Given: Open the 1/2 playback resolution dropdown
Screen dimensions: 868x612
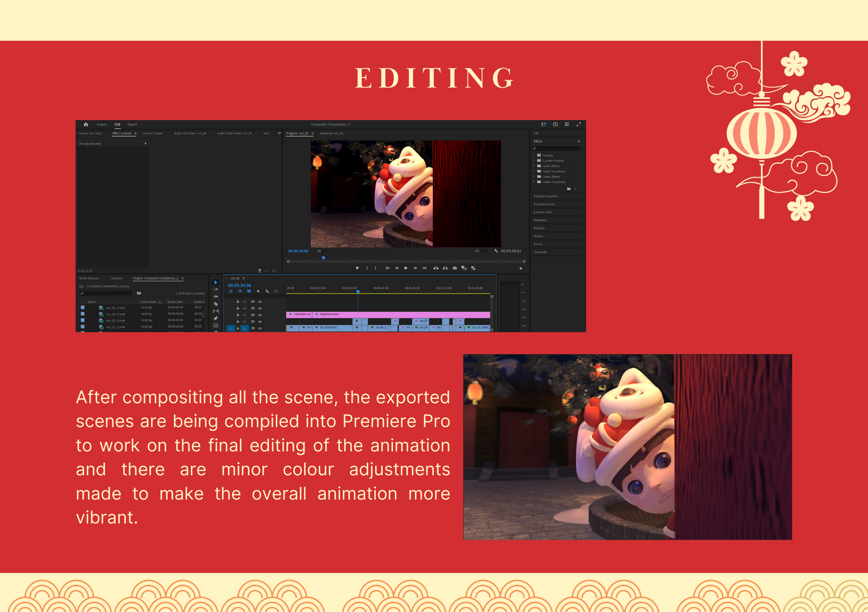Looking at the screenshot, I should click(482, 251).
